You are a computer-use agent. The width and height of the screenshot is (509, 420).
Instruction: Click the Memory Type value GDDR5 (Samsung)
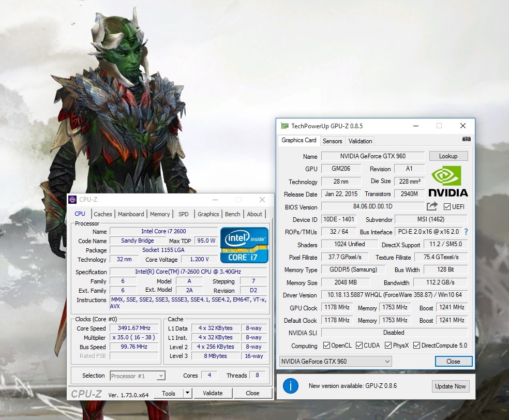pyautogui.click(x=353, y=269)
